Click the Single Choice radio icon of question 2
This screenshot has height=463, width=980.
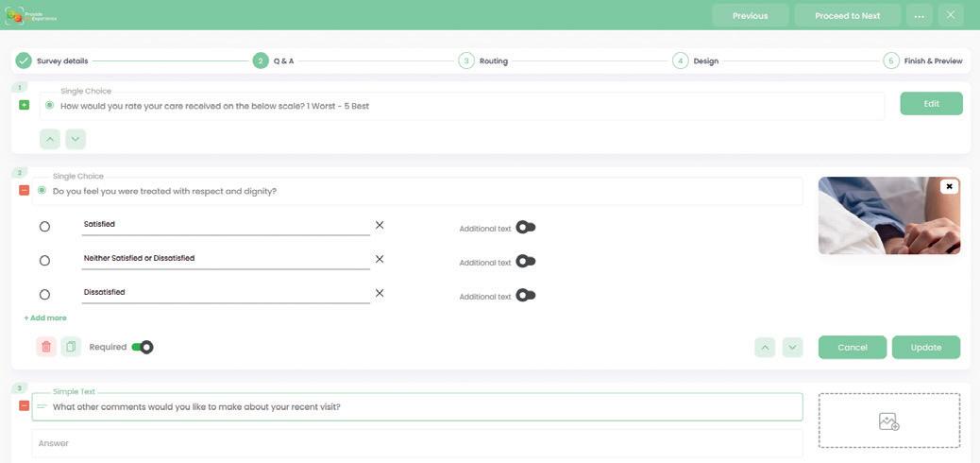click(x=42, y=190)
